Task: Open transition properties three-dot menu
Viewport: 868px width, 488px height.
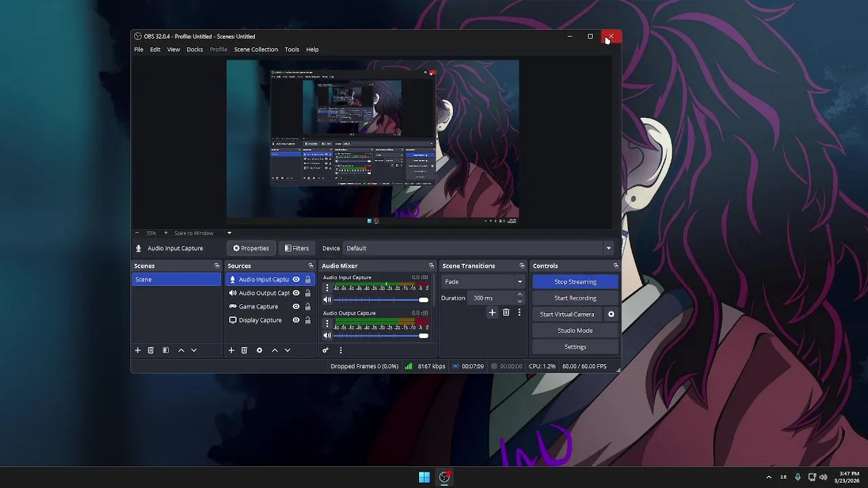Action: [519, 312]
